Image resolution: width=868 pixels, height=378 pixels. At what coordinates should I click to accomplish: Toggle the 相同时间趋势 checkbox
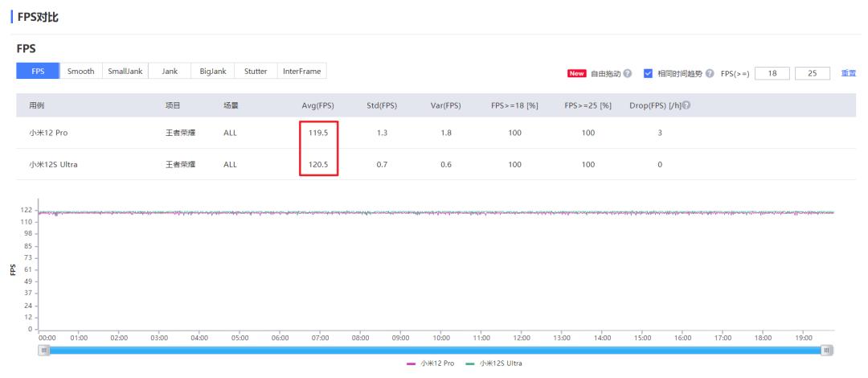pos(648,73)
